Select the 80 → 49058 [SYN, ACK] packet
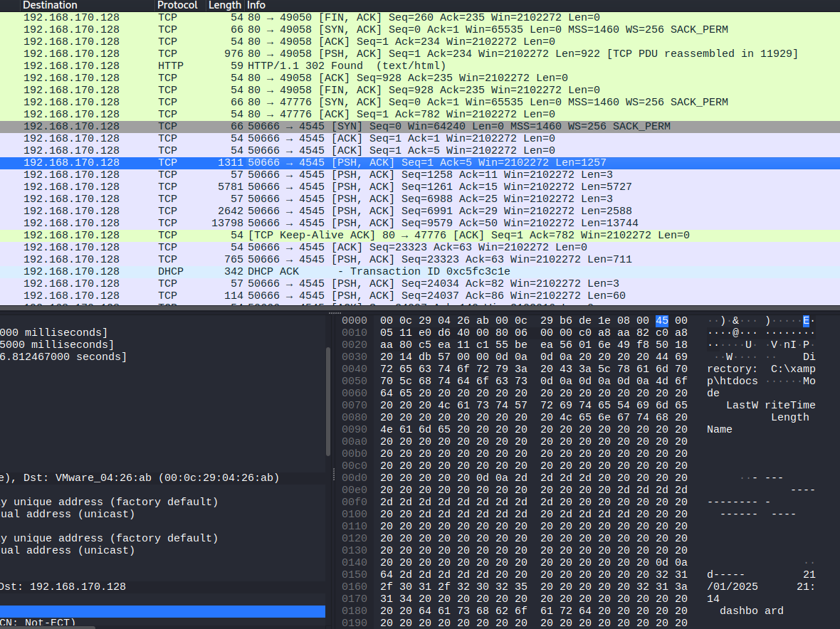This screenshot has height=629, width=840. pos(420,29)
